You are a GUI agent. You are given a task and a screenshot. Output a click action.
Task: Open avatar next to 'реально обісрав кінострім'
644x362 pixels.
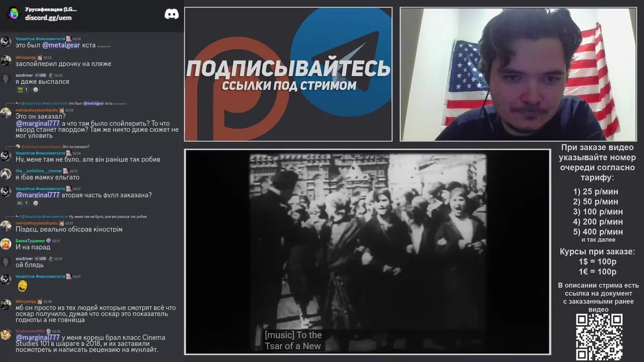pyautogui.click(x=6, y=226)
